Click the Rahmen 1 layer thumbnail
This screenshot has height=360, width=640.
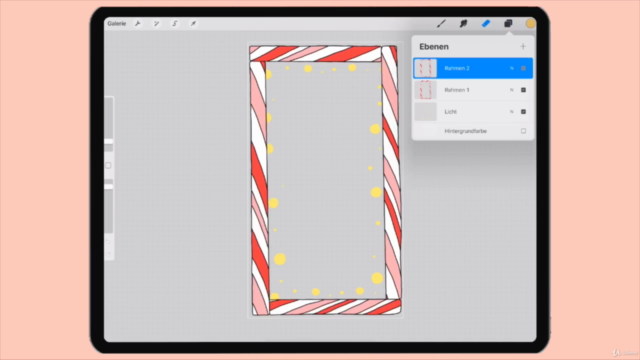(x=425, y=90)
